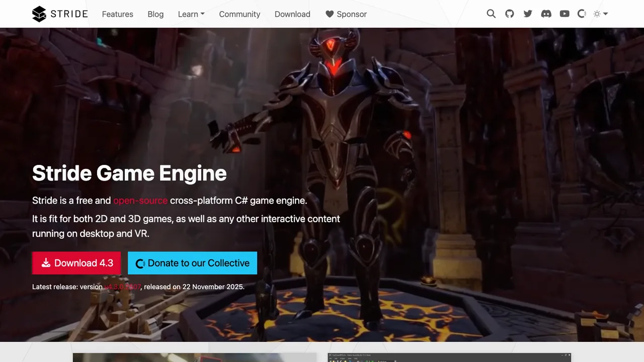Click the right editor screenshot thumbnail at the bottom
Screen dimensions: 644x362
tap(449, 357)
